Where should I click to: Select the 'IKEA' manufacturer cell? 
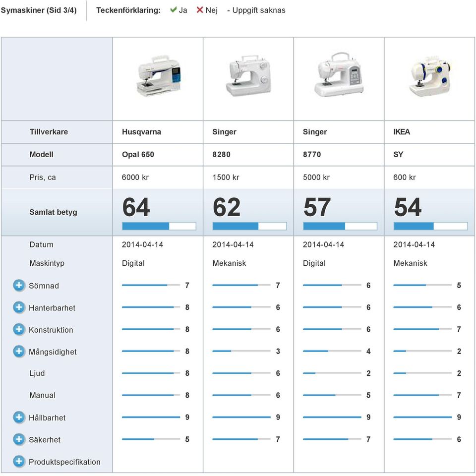402,132
